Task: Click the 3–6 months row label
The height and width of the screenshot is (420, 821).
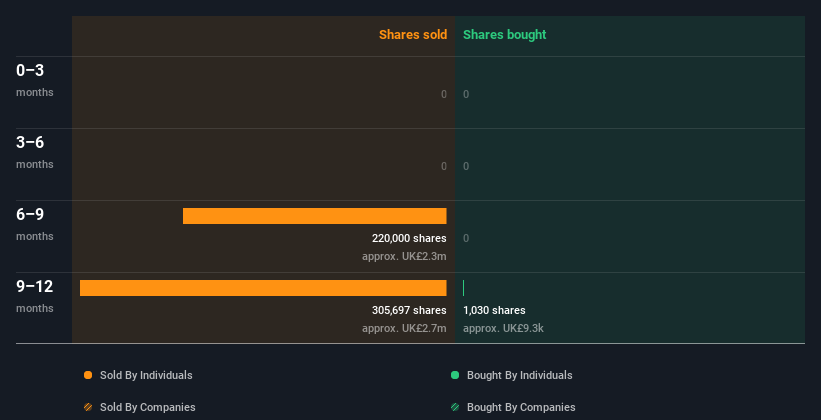Action: (35, 152)
